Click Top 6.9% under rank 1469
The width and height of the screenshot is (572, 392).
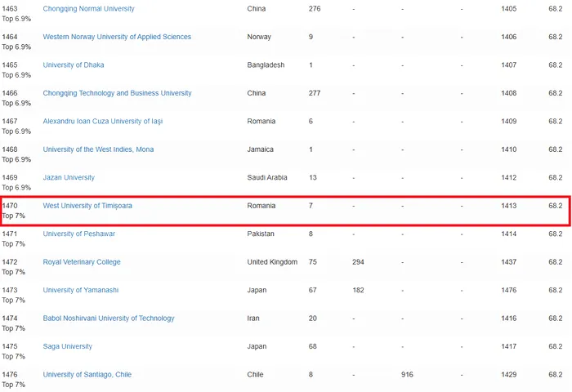pyautogui.click(x=16, y=188)
